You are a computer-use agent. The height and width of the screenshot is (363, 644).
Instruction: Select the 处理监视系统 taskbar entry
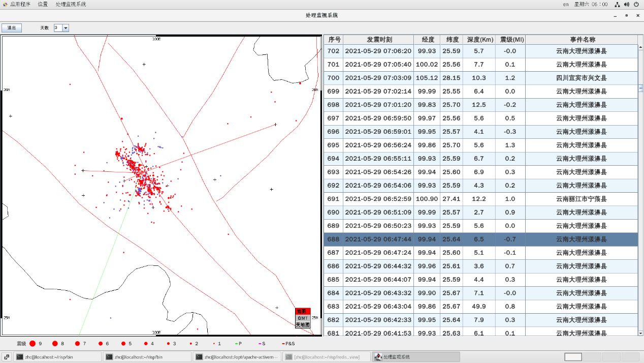click(x=416, y=357)
